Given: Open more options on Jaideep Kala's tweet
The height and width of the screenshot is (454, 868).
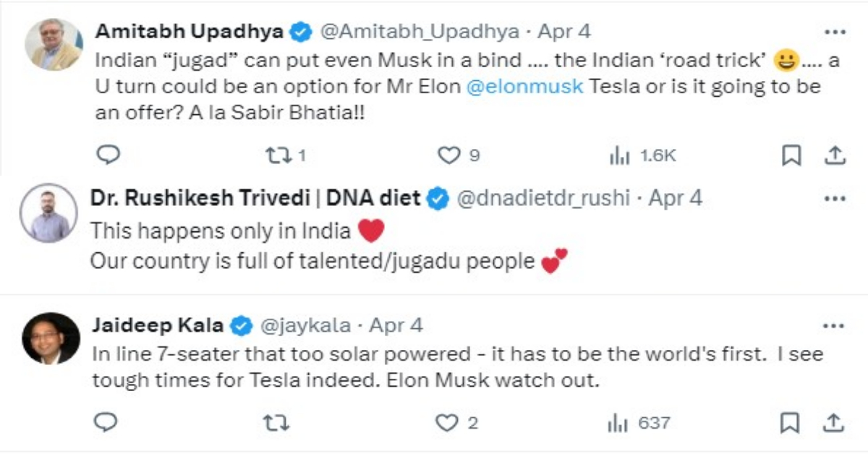Looking at the screenshot, I should [x=835, y=326].
